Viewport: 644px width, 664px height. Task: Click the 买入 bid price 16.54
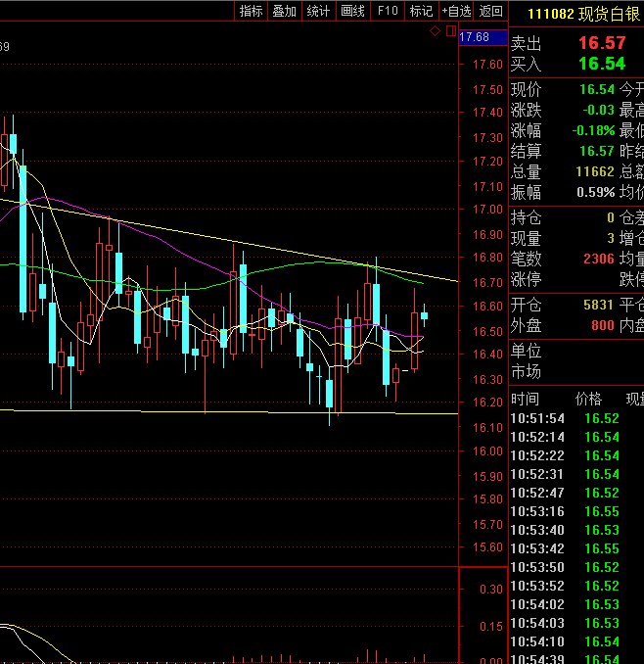[601, 64]
